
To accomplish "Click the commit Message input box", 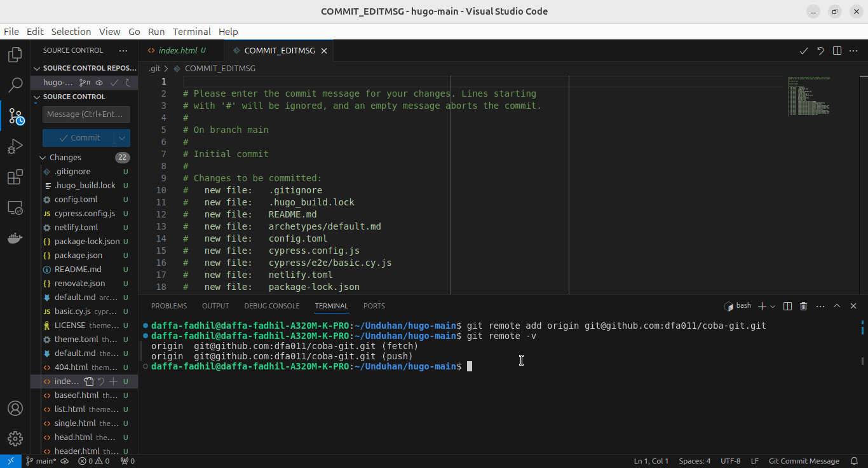I will point(86,114).
